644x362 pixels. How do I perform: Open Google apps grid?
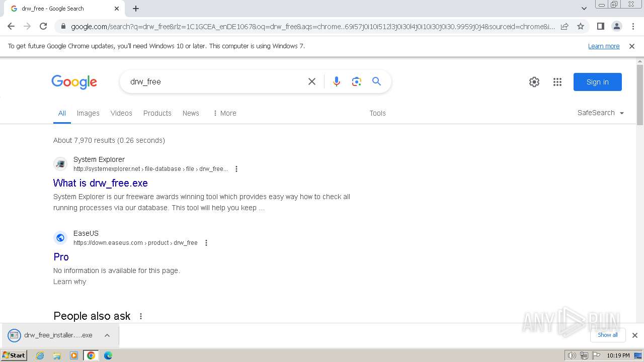click(557, 82)
